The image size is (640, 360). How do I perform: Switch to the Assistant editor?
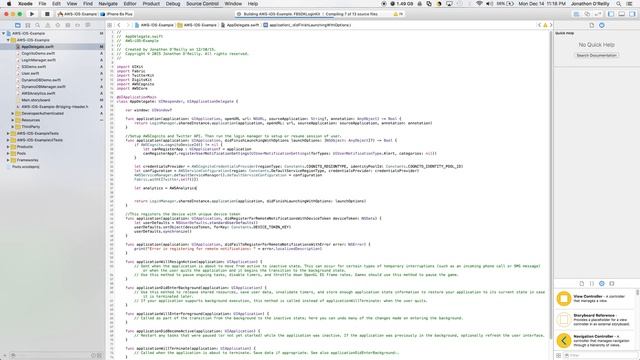point(587,14)
